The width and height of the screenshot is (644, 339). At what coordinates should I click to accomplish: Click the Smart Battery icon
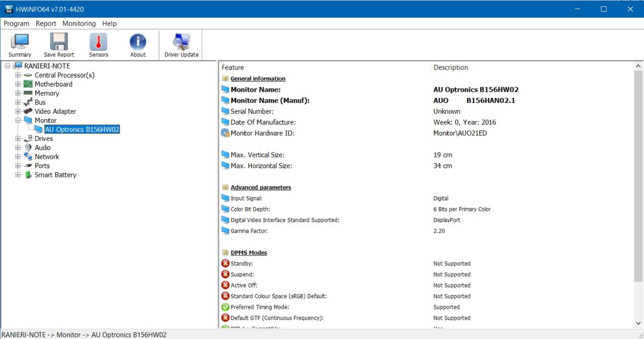(x=28, y=175)
